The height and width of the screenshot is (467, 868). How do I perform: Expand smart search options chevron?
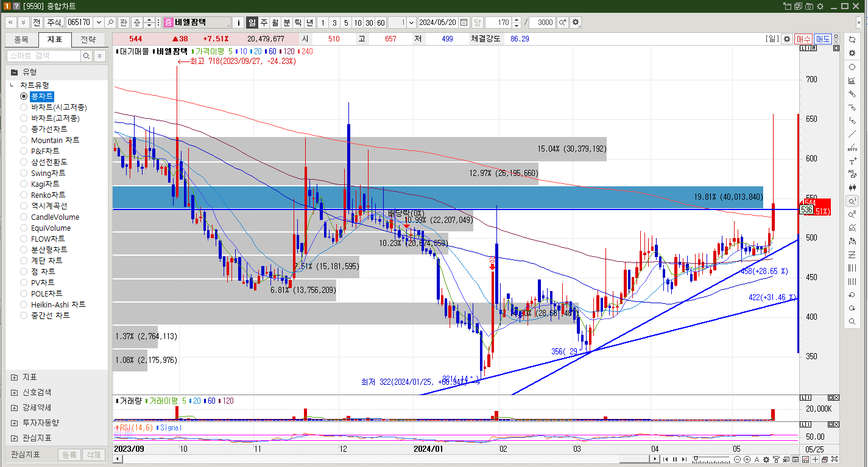coord(100,56)
